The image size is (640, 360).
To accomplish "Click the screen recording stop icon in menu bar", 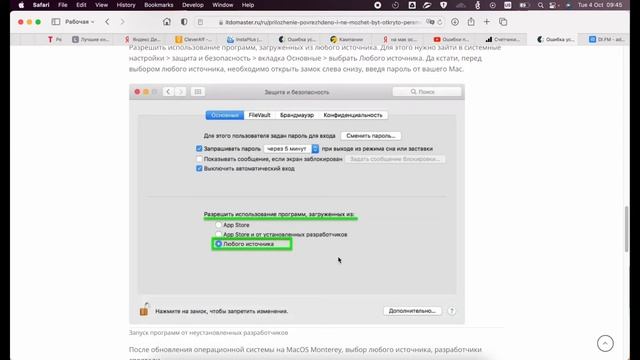I will point(378,5).
